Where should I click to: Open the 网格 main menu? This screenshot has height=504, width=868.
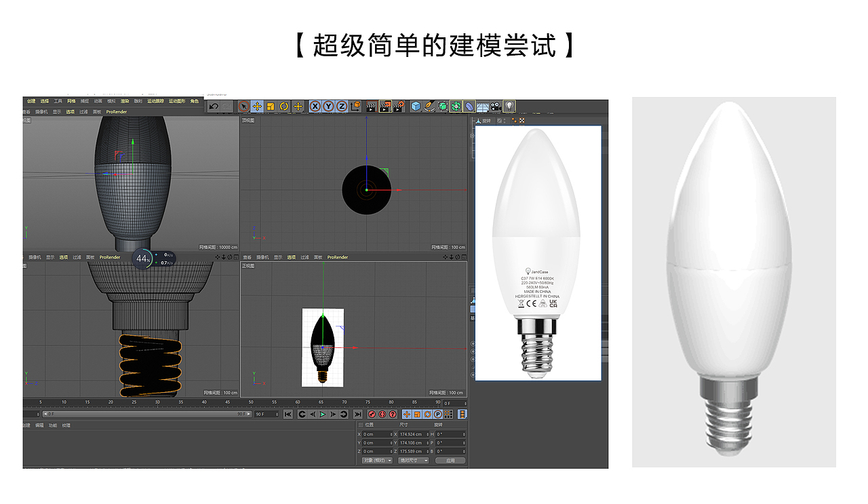point(72,101)
